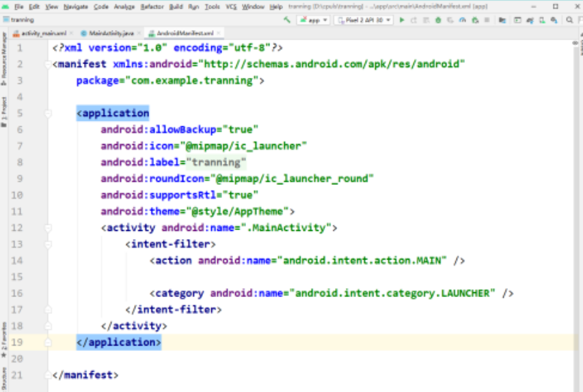Click the Make Project hammer icon
This screenshot has height=392, width=583.
(286, 20)
